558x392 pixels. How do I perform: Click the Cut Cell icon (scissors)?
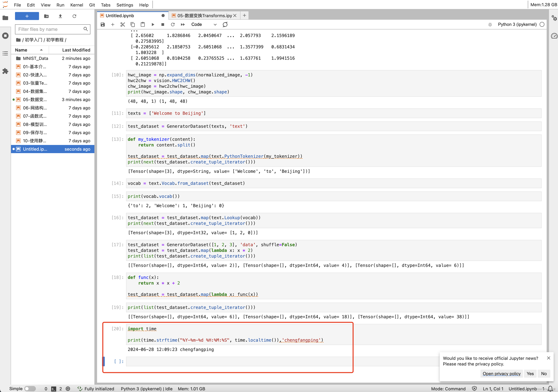[x=123, y=24]
